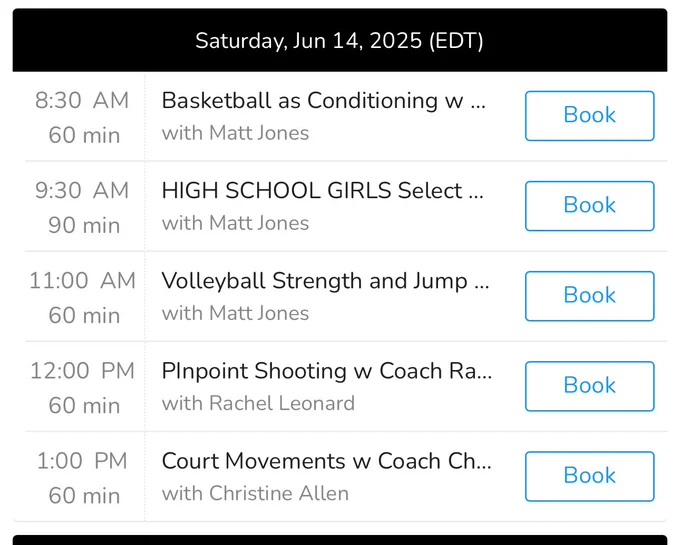Image resolution: width=680 pixels, height=545 pixels.
Task: Book the 1:00 PM Court Movements class
Action: (589, 476)
